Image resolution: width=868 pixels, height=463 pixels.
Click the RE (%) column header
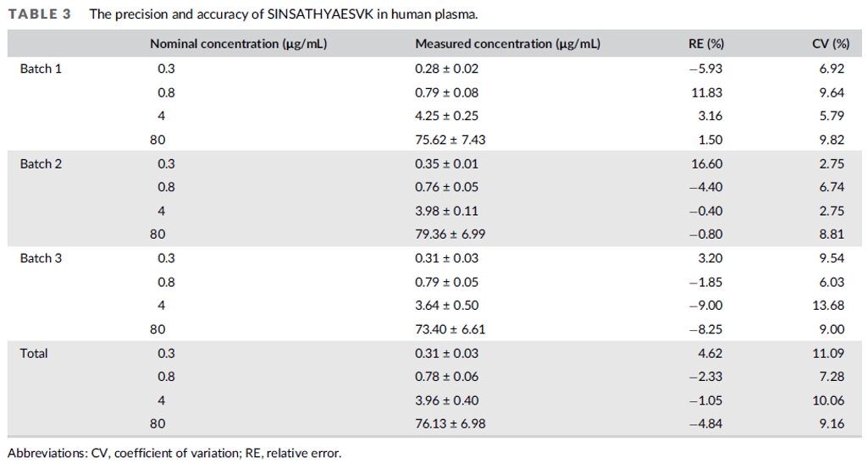pyautogui.click(x=705, y=44)
